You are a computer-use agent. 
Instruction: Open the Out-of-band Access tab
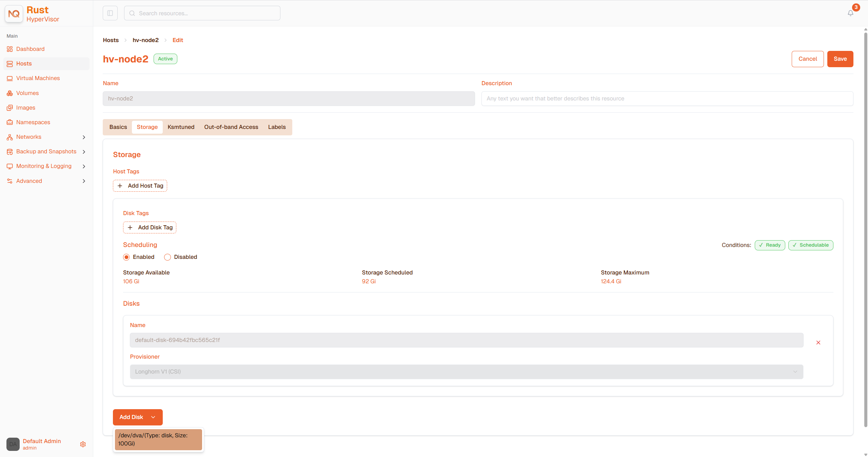[x=231, y=127]
